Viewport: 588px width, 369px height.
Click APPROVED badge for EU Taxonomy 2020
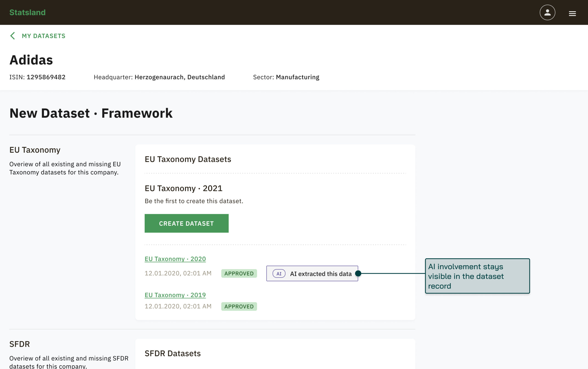pyautogui.click(x=239, y=273)
